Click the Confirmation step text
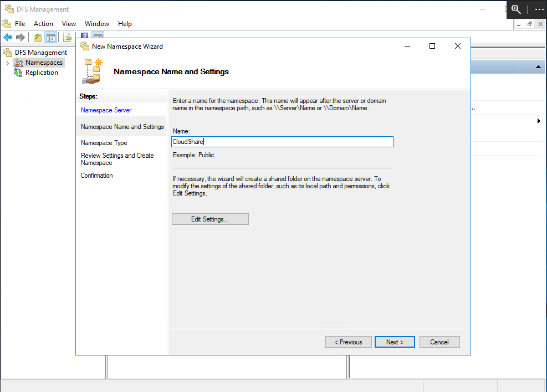The width and height of the screenshot is (547, 392). (x=96, y=176)
